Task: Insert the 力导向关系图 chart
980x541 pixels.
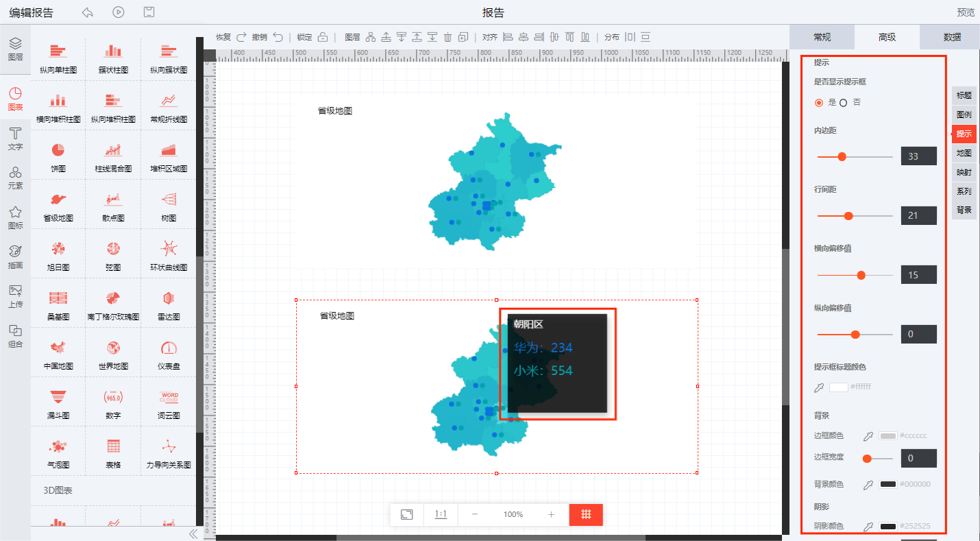Action: coord(169,453)
